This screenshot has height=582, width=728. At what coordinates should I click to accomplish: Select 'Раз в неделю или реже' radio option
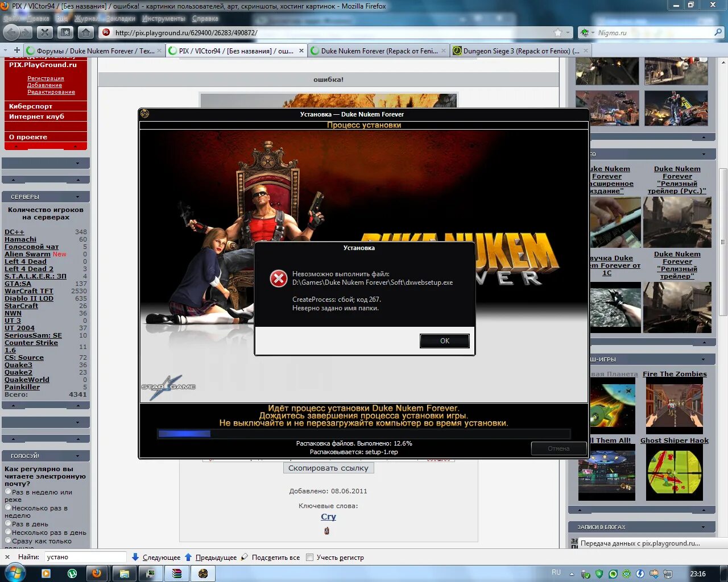point(8,492)
